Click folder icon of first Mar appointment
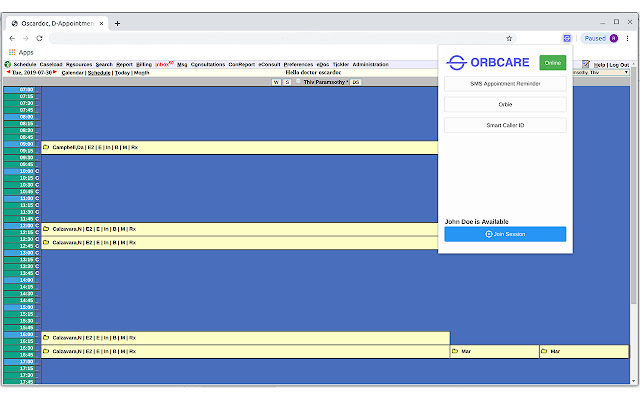Image resolution: width=640 pixels, height=400 pixels. [455, 351]
